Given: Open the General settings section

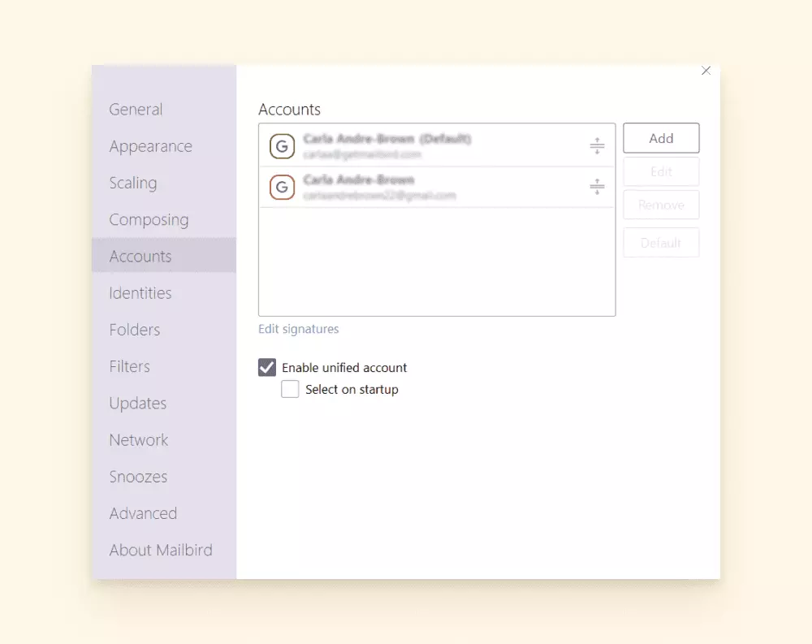Looking at the screenshot, I should coord(136,110).
